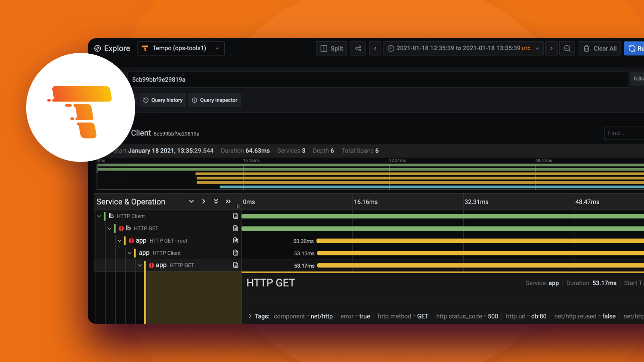
Task: Click the Explore compass icon
Action: [x=98, y=48]
